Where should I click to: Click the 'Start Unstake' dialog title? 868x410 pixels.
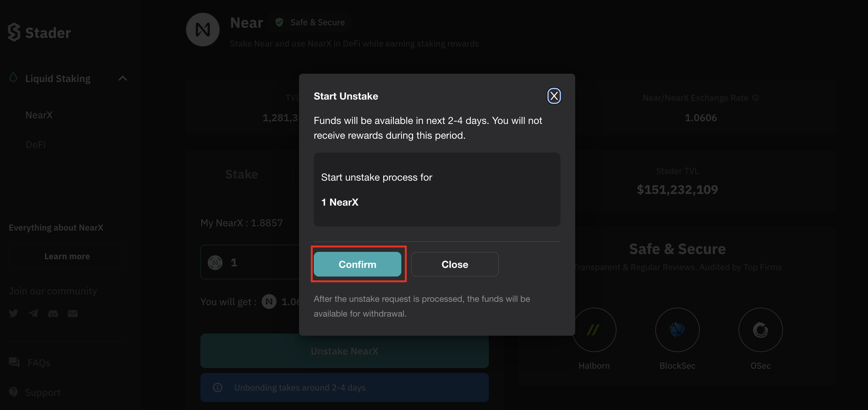pos(346,96)
